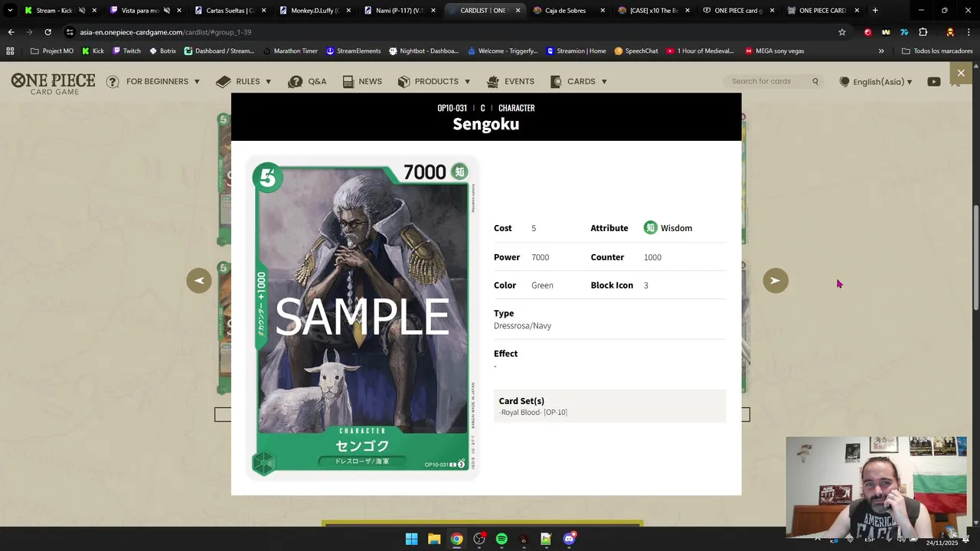Expand the Rules menu
The image size is (980, 551).
[243, 81]
